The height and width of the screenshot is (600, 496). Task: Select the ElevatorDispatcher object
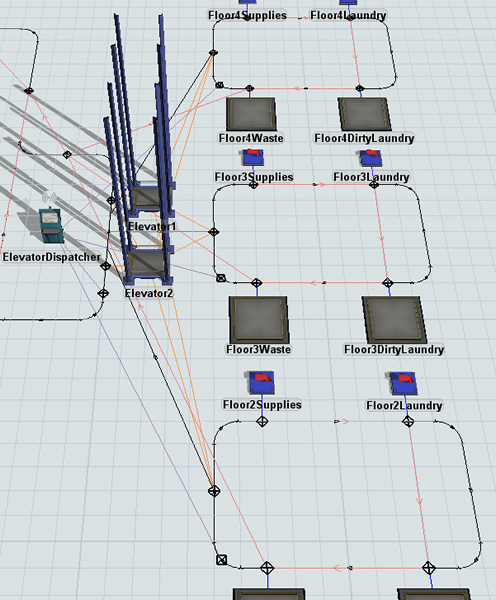click(51, 225)
